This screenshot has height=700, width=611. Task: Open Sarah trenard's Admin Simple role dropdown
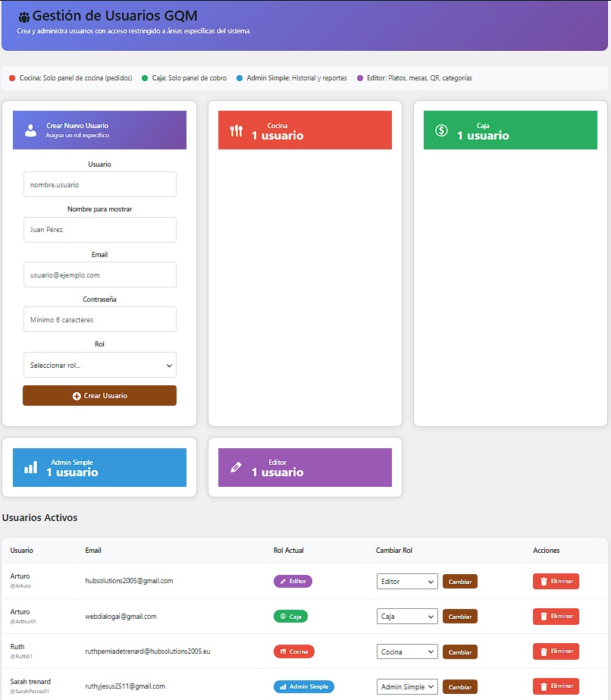pos(407,686)
